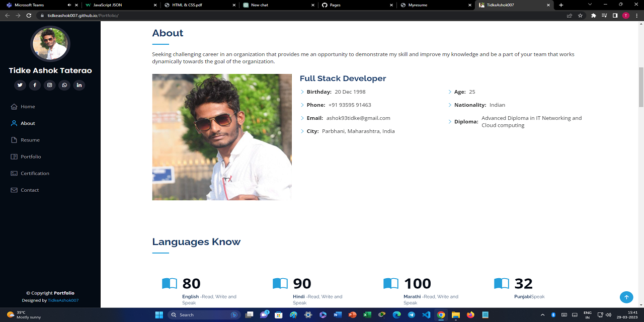This screenshot has height=322, width=644.
Task: Open the browser three-dot menu
Action: [636, 16]
